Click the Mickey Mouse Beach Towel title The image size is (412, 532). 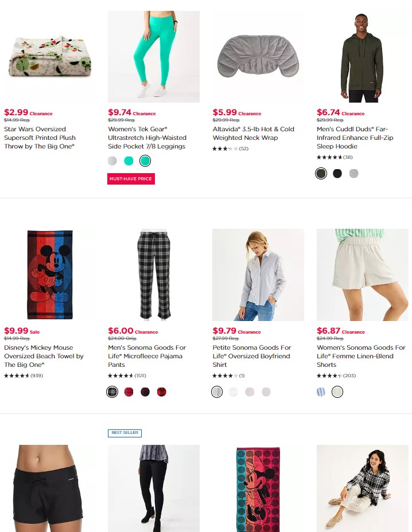44,356
